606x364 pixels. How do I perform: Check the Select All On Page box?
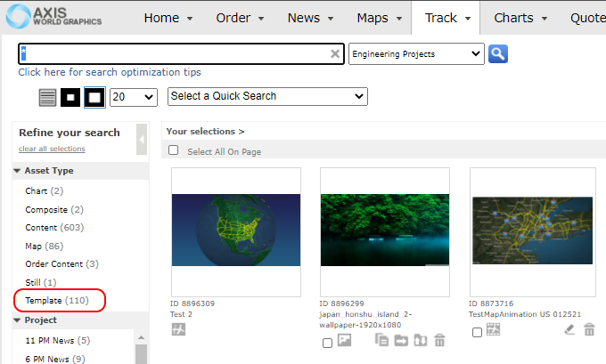pos(174,151)
